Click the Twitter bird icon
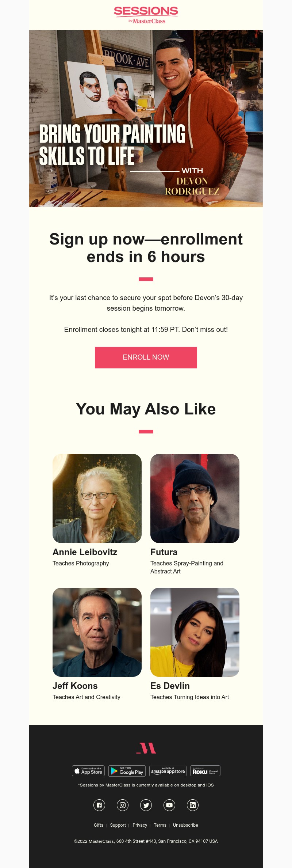The height and width of the screenshot is (868, 292). (x=146, y=805)
